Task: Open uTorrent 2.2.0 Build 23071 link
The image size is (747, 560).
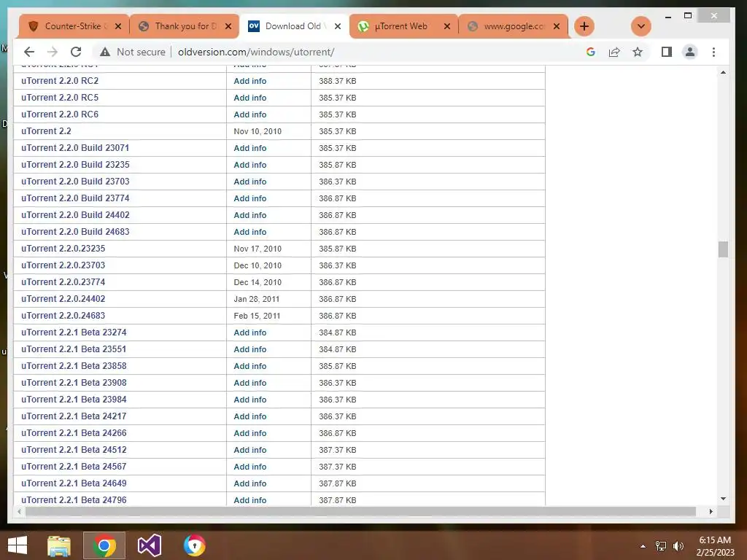Action: (75, 148)
